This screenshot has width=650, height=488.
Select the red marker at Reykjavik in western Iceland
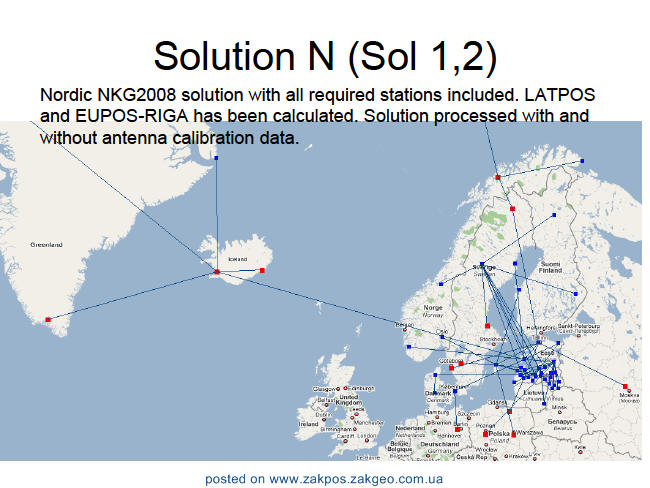point(217,272)
